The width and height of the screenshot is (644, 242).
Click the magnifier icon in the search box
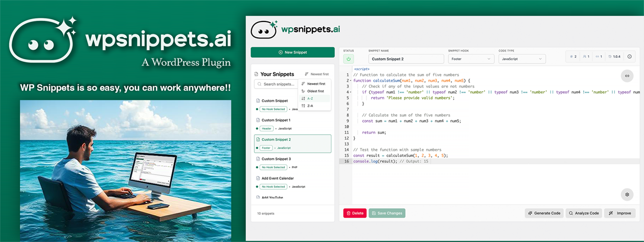point(259,84)
